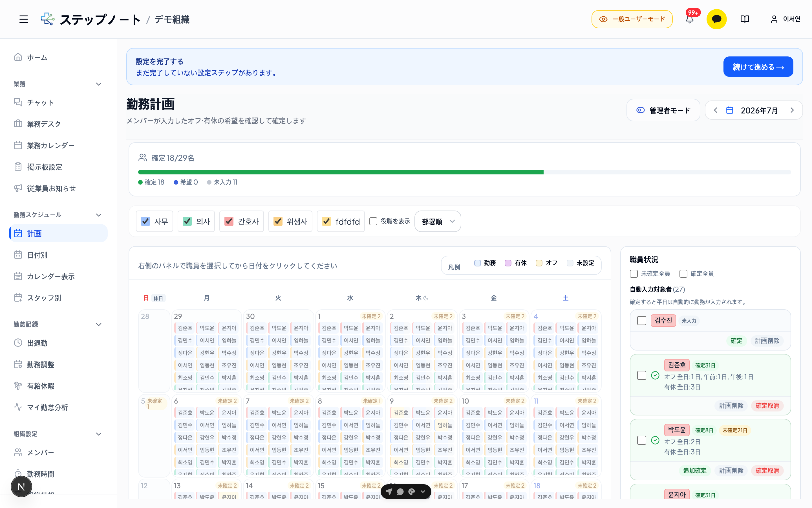
Task: Select the 김준호 staff checkbox
Action: pos(641,375)
